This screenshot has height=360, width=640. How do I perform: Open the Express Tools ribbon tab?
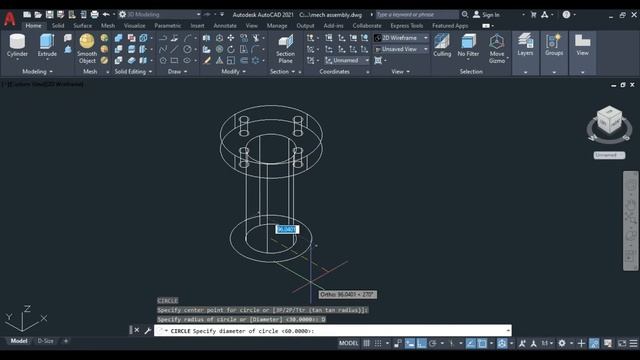407,26
